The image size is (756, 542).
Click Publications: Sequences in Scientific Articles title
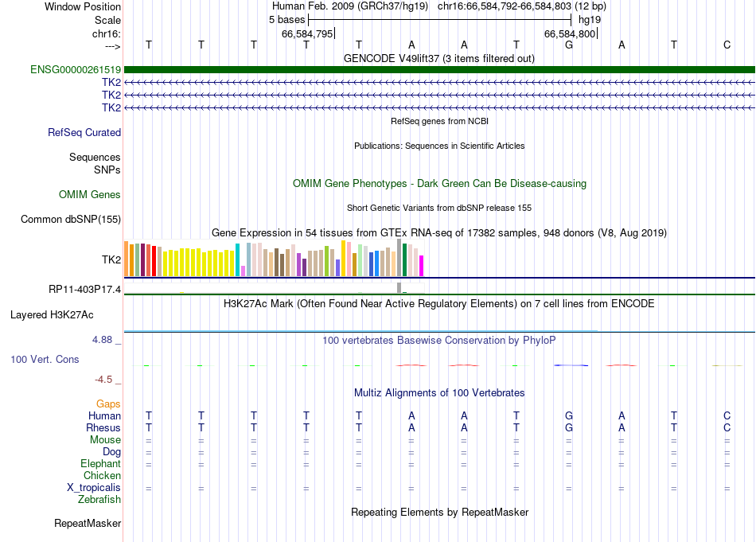[439, 146]
